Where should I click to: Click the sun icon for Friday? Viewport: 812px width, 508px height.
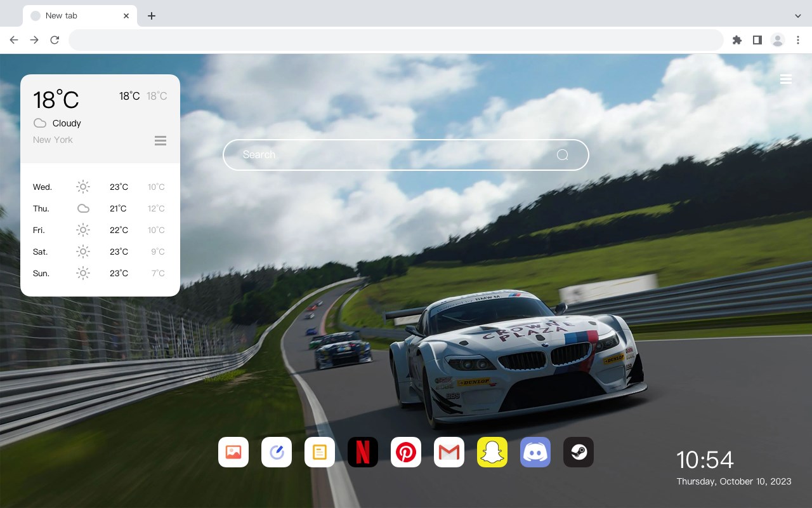point(83,230)
